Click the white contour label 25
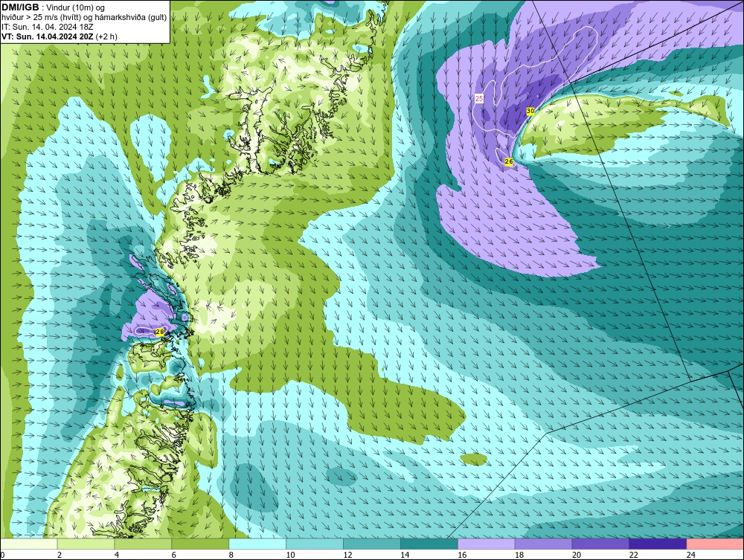The width and height of the screenshot is (744, 560). coord(479,99)
